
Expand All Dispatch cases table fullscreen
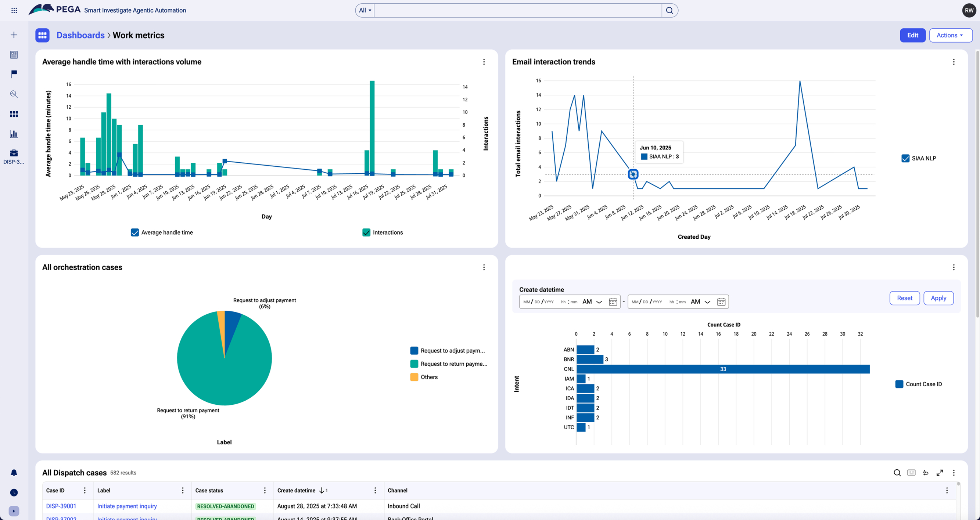click(x=940, y=473)
